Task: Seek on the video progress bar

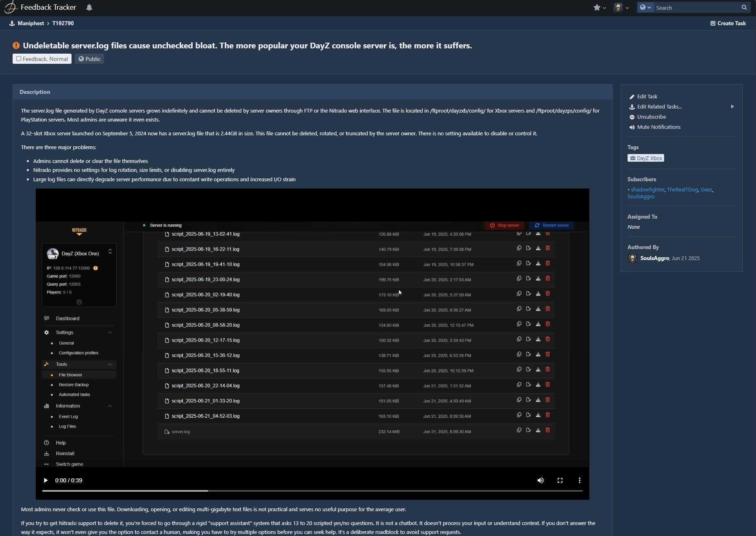Action: coord(312,491)
